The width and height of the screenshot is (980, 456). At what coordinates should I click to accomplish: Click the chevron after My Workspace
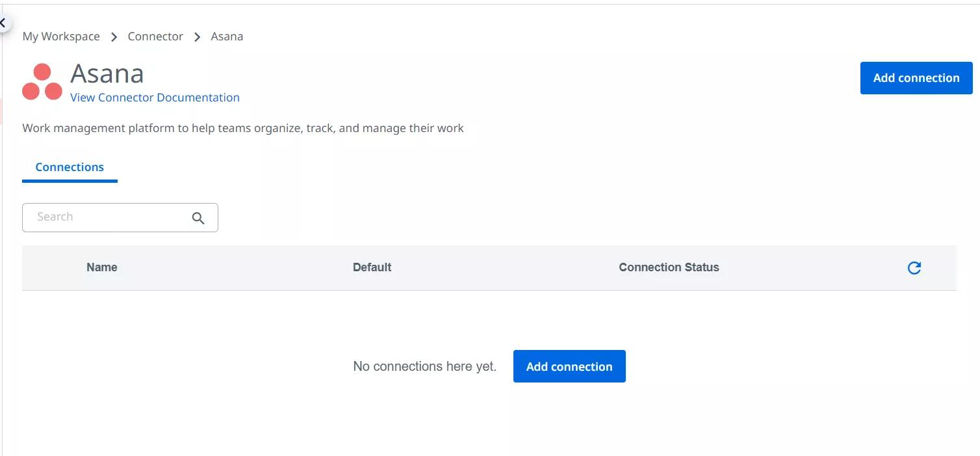114,37
